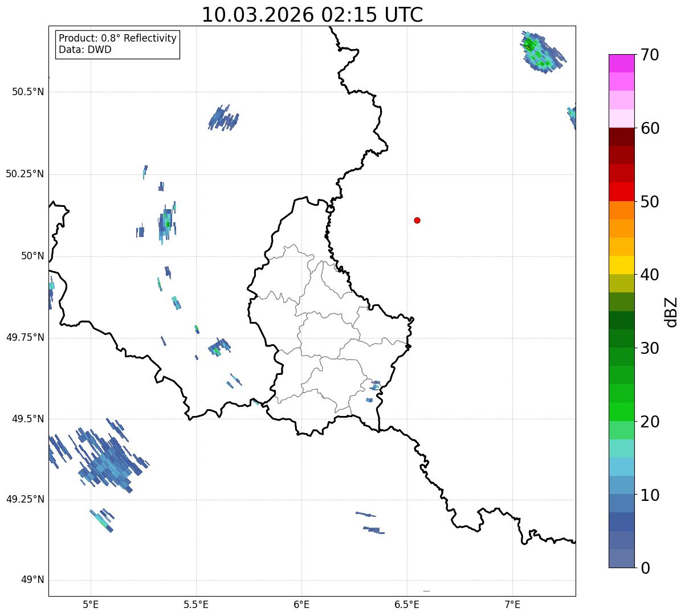Click the 'dBZ' colorbar label

[x=671, y=311]
